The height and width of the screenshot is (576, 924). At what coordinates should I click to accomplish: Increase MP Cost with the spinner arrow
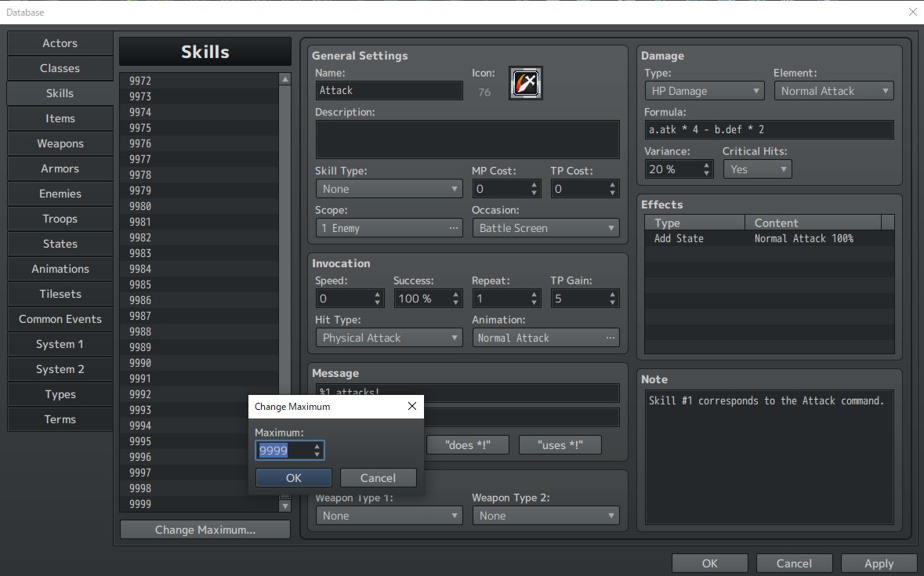coord(533,183)
